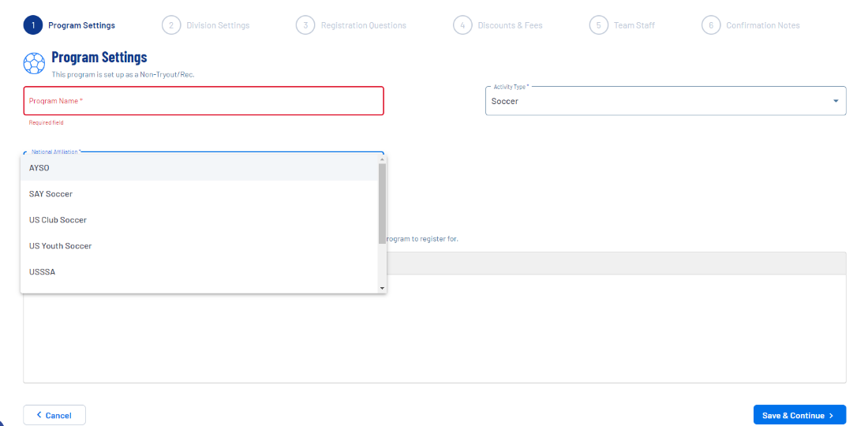Click step 4 Discounts & Fees circle
The height and width of the screenshot is (426, 868).
coord(462,25)
